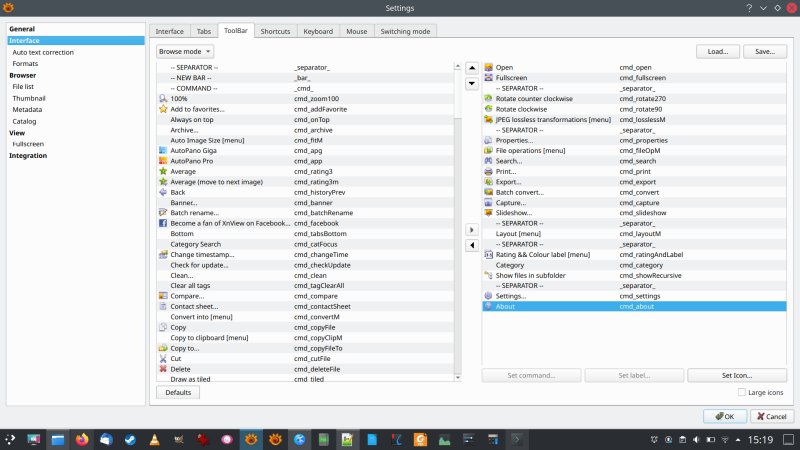The height and width of the screenshot is (450, 800).
Task: Click the Slideshow command icon
Action: pos(489,213)
